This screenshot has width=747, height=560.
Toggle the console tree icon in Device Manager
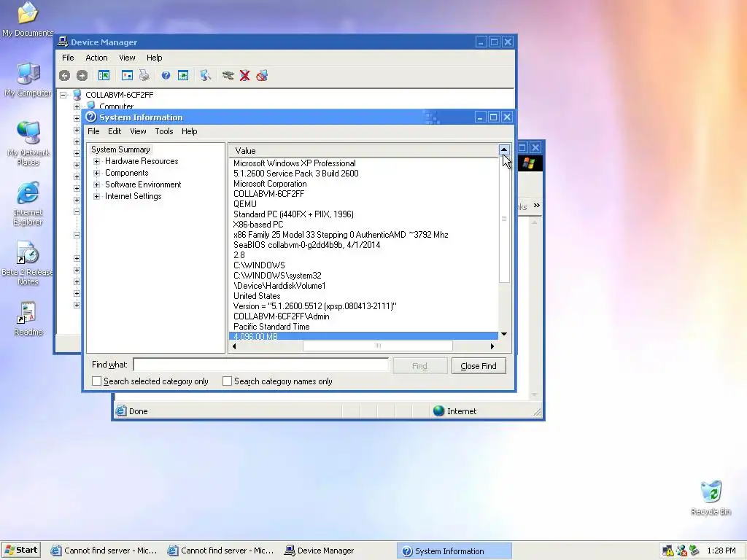point(104,75)
